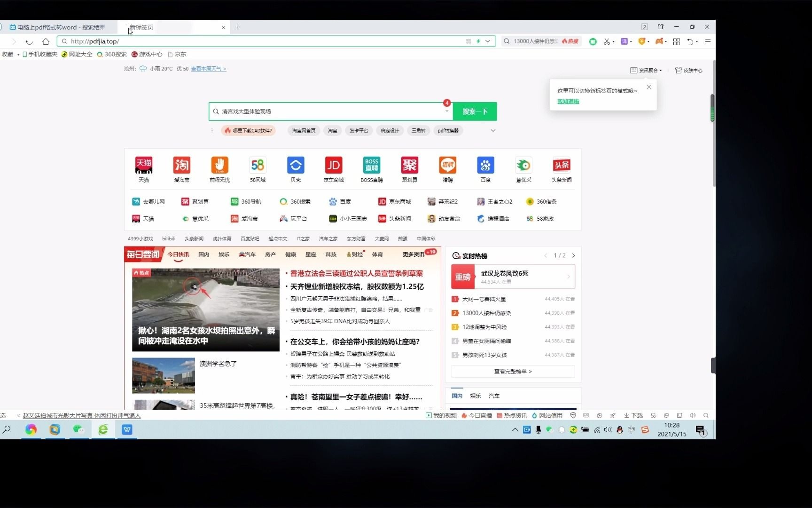
Task: Open the browser hamburger menu
Action: [x=708, y=41]
